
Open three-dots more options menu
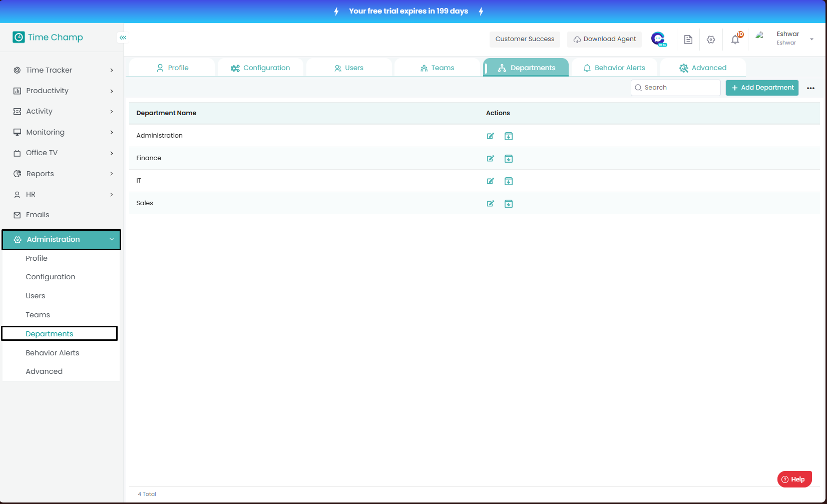click(810, 88)
